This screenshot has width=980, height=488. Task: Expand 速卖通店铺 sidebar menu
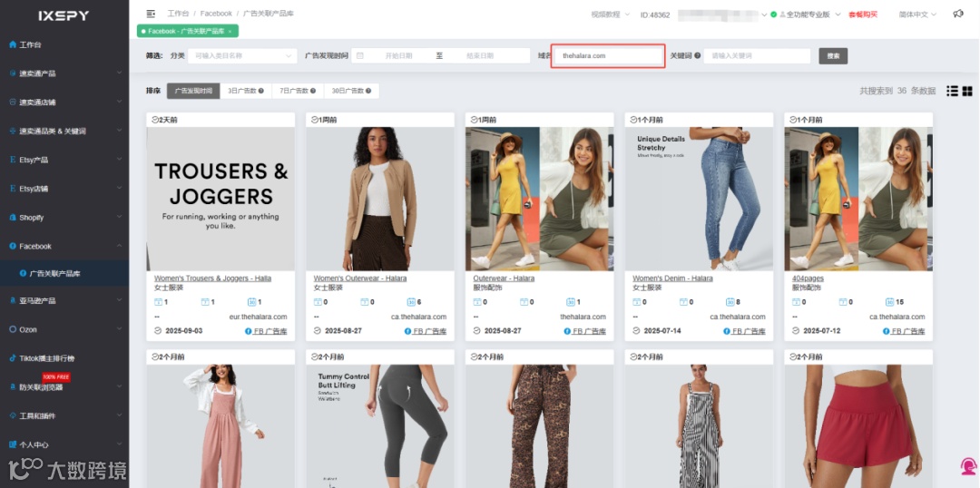point(64,102)
